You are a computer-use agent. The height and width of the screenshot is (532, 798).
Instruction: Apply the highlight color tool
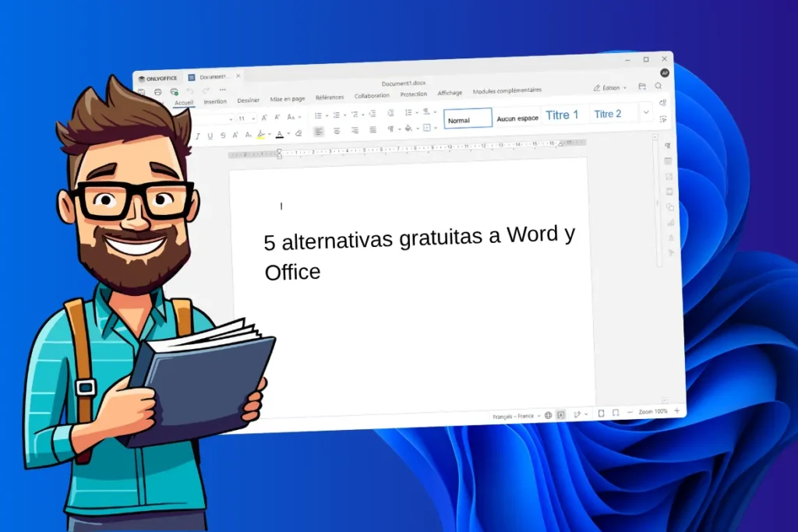point(260,132)
